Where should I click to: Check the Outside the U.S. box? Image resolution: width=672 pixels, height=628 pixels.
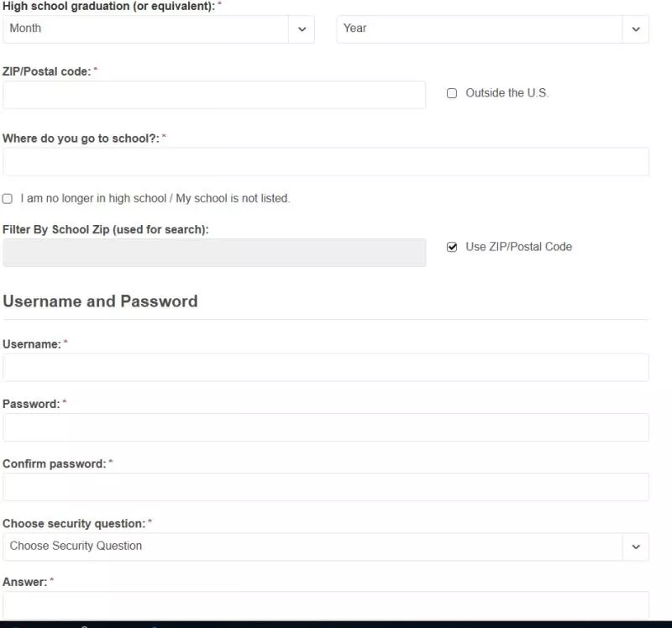(452, 93)
